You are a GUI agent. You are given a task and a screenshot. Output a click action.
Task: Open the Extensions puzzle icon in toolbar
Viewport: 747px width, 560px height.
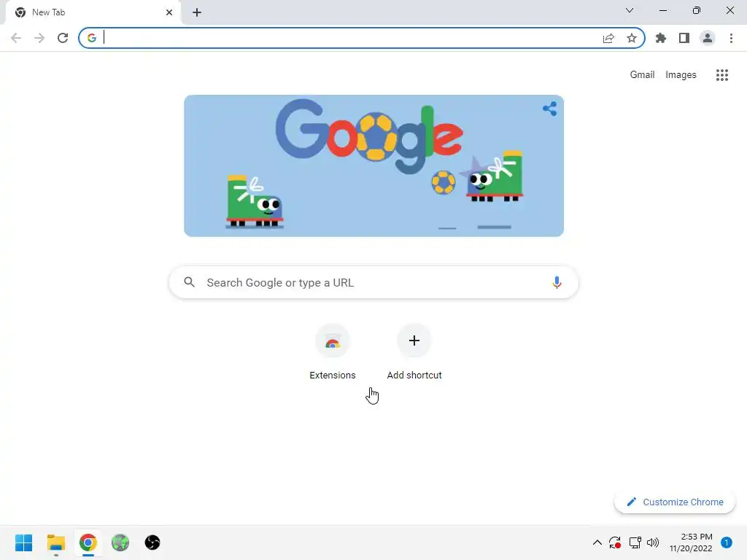[x=660, y=38]
